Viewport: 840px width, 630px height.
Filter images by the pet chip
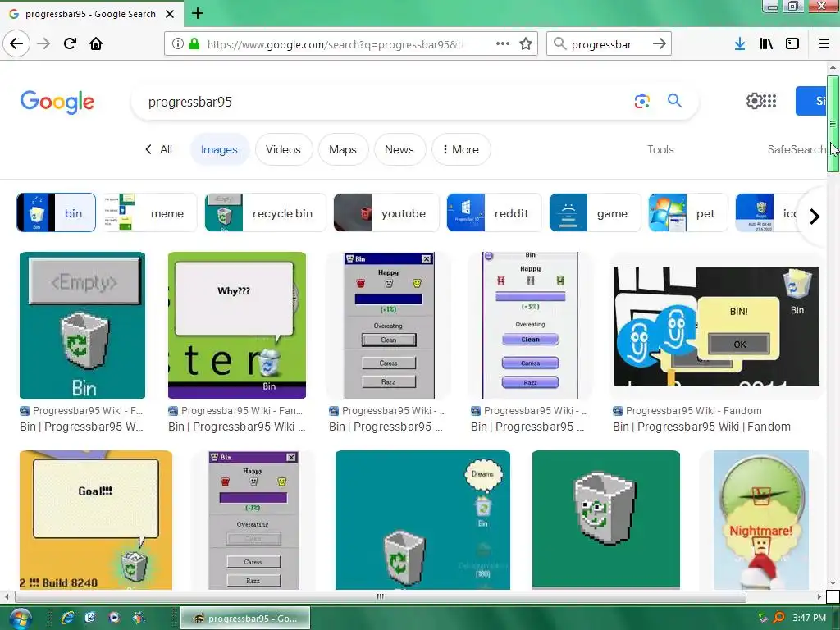coord(688,212)
